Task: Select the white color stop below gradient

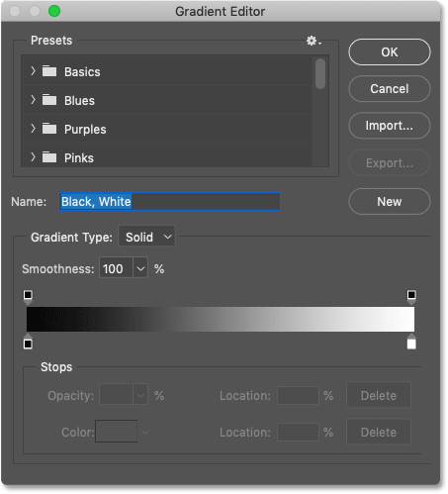Action: (x=411, y=342)
